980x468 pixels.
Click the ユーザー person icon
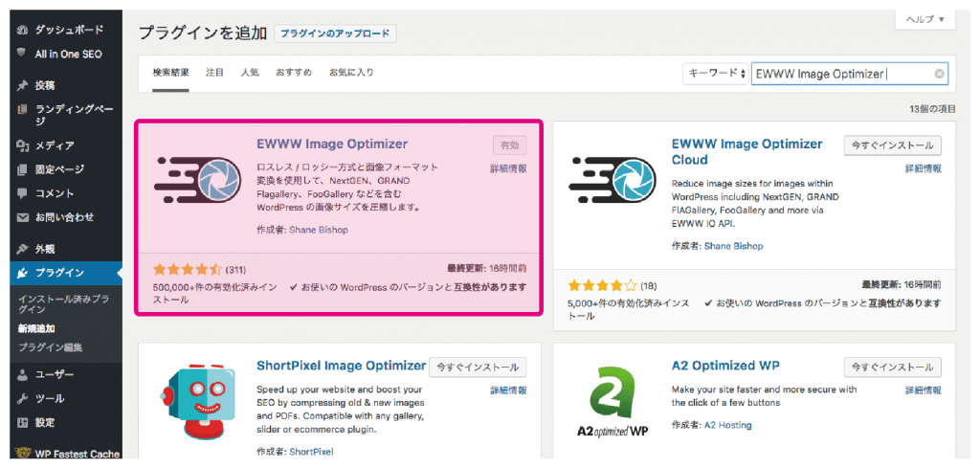click(23, 375)
